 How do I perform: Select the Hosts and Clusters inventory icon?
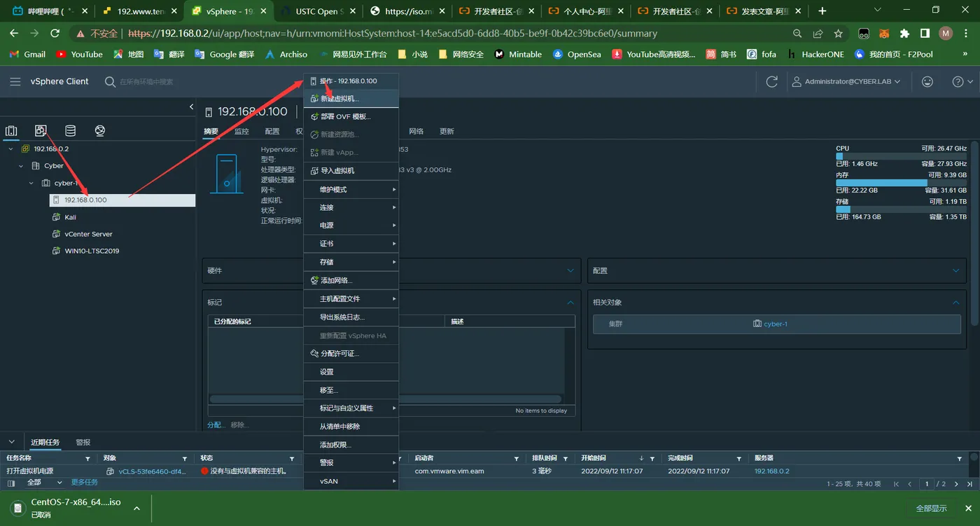point(11,131)
